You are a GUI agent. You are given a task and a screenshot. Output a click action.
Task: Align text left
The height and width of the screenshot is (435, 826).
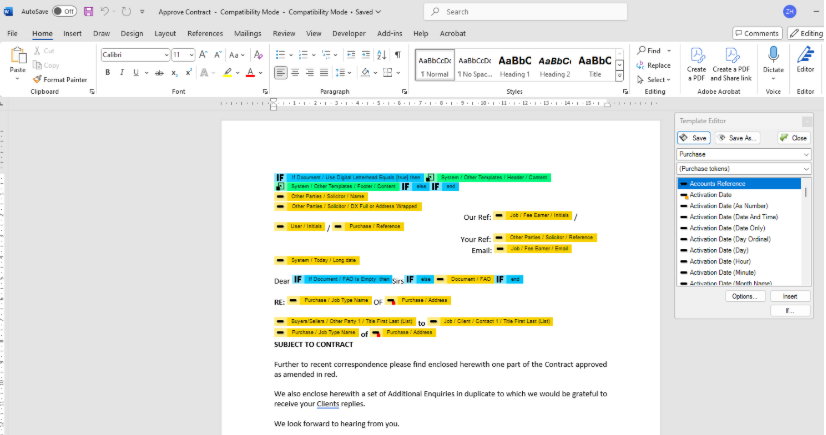[x=281, y=73]
